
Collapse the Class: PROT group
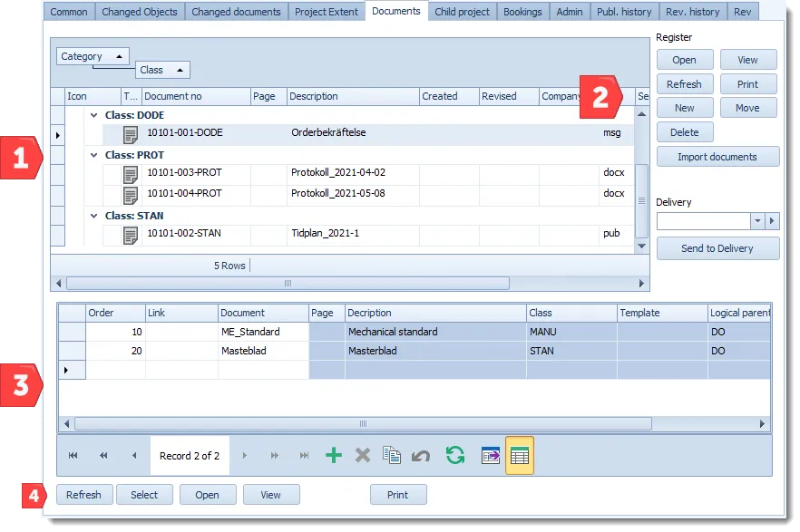94,155
